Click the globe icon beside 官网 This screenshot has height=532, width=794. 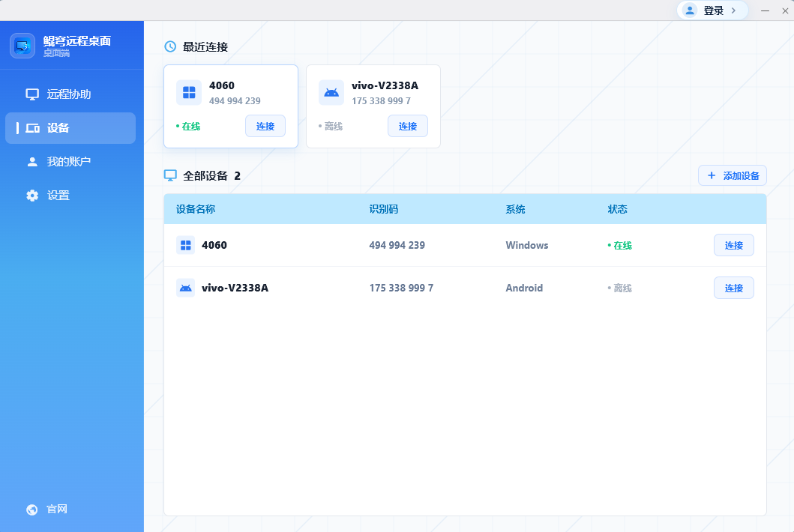[x=32, y=510]
